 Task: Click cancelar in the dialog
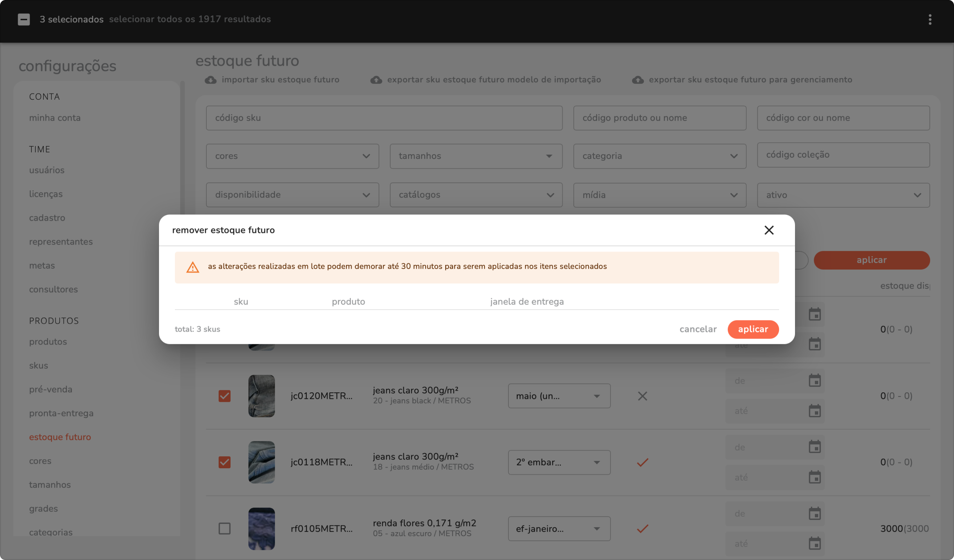point(698,329)
